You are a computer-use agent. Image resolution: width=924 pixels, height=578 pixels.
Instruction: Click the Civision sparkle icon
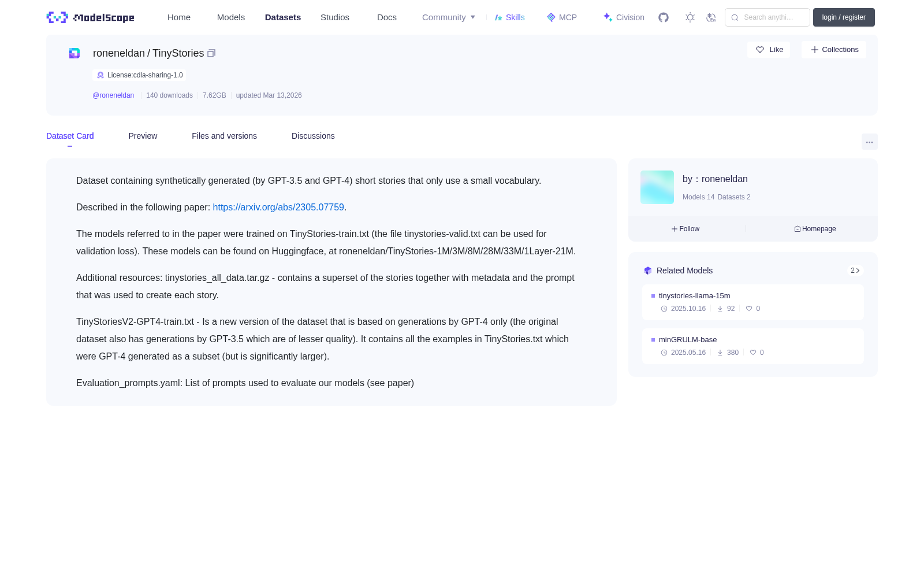[x=608, y=17]
